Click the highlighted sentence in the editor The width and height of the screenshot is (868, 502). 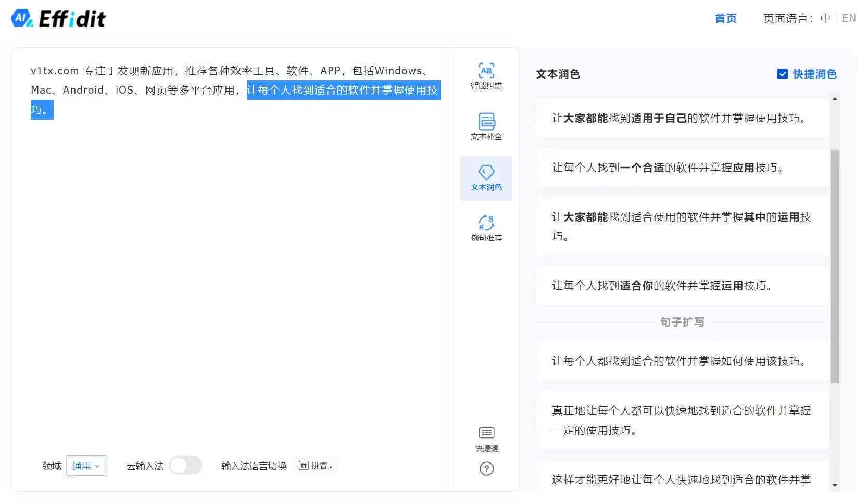(344, 90)
